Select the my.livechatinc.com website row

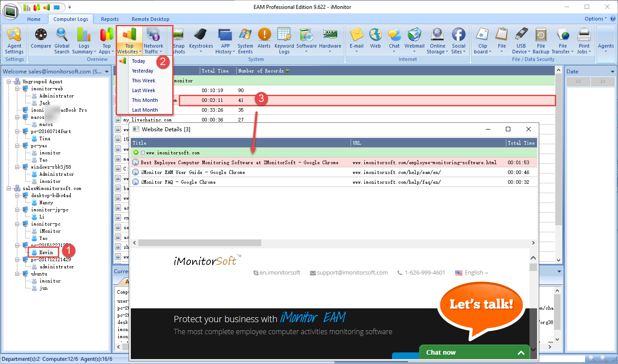point(334,120)
